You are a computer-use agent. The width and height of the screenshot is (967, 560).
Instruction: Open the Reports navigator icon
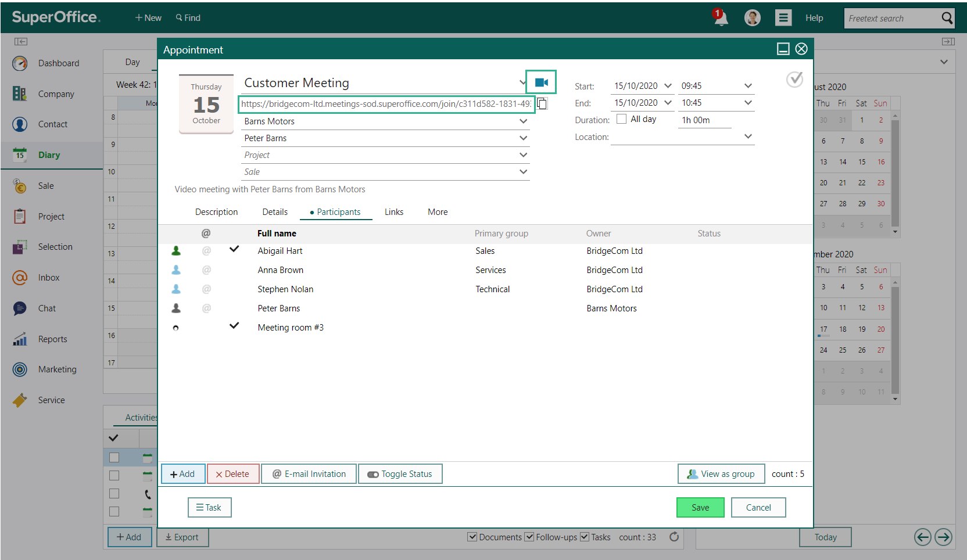tap(20, 339)
